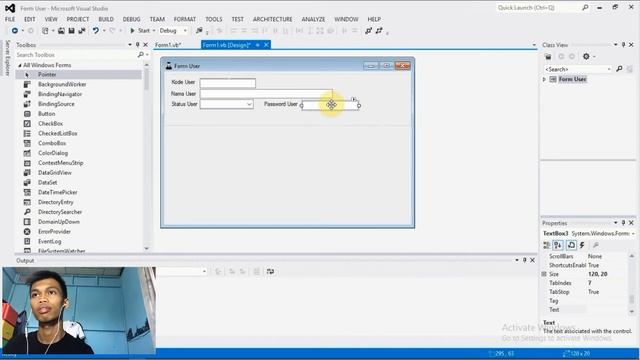Toggle Alphabetical sort in Properties
The height and width of the screenshot is (360, 640).
point(558,245)
